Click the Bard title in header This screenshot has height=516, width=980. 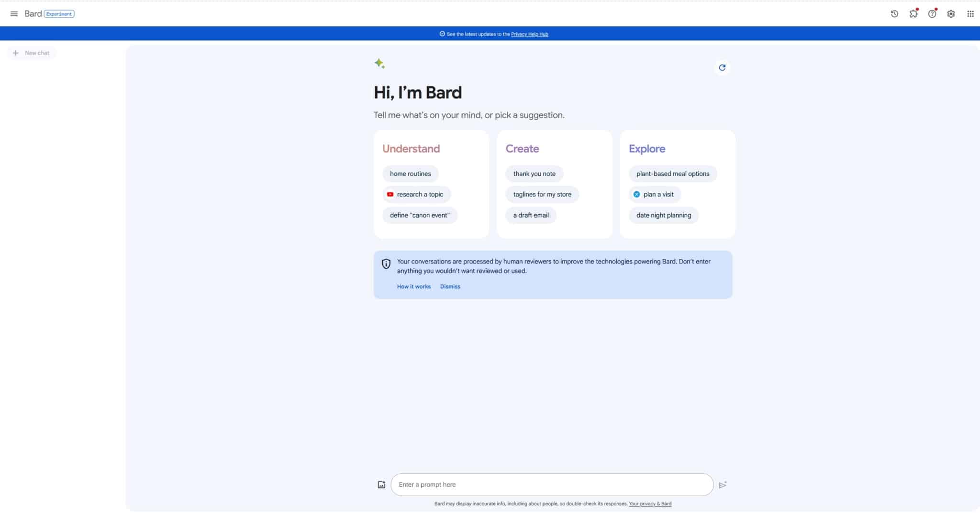tap(33, 14)
